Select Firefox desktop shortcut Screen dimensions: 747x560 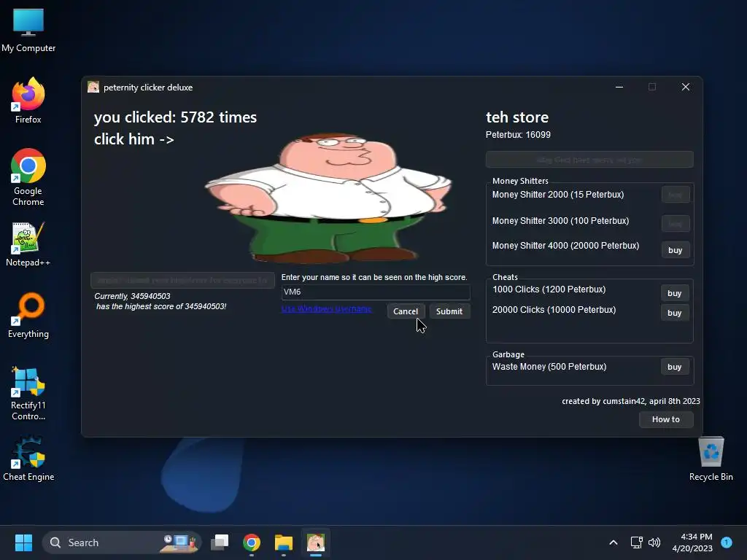pos(28,101)
